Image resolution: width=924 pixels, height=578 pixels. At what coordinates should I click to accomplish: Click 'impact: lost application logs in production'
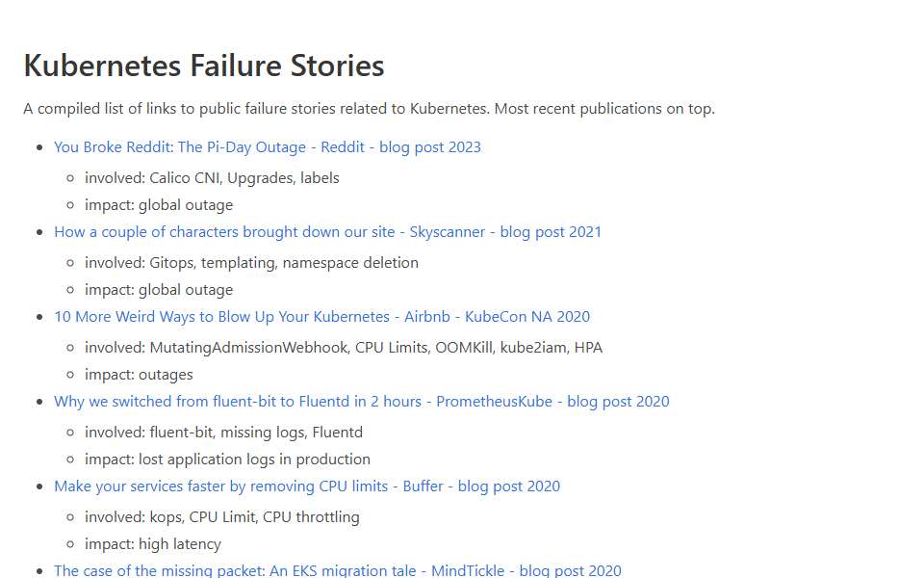[x=227, y=460]
